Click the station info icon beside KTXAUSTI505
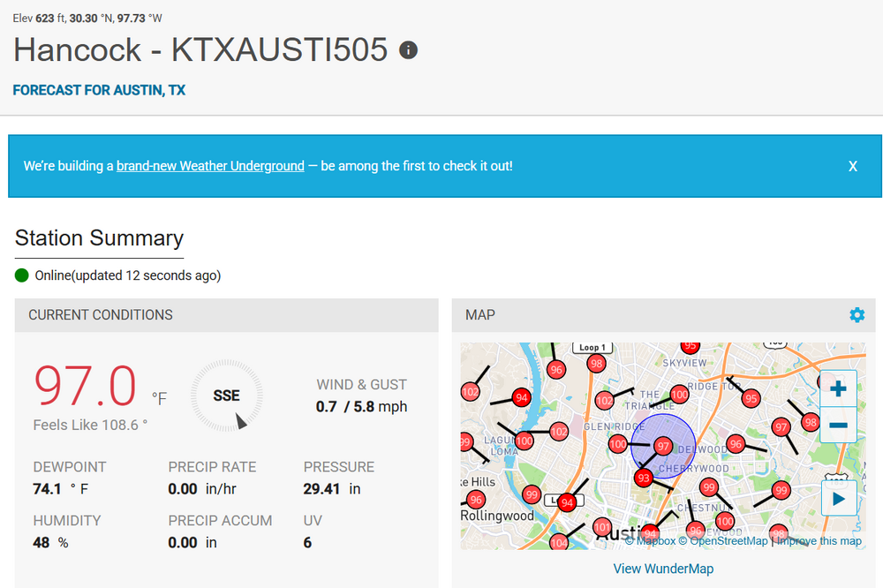This screenshot has width=883, height=588. [408, 50]
